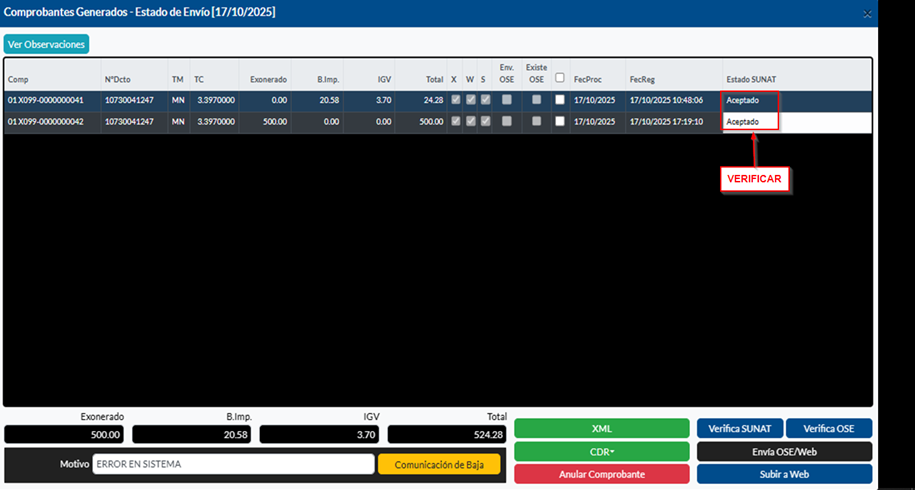Click Verifica SUNAT button

pyautogui.click(x=739, y=428)
